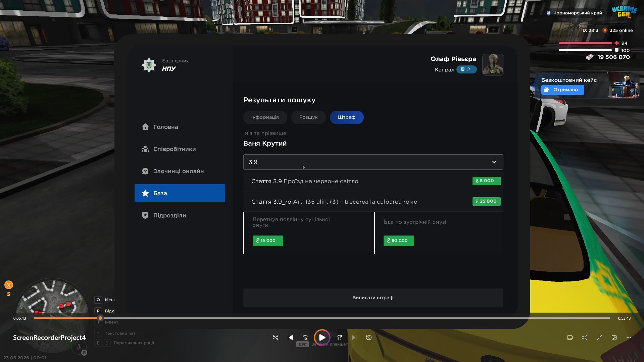The image size is (644, 362).
Task: Skip back 10 seconds
Action: click(305, 338)
